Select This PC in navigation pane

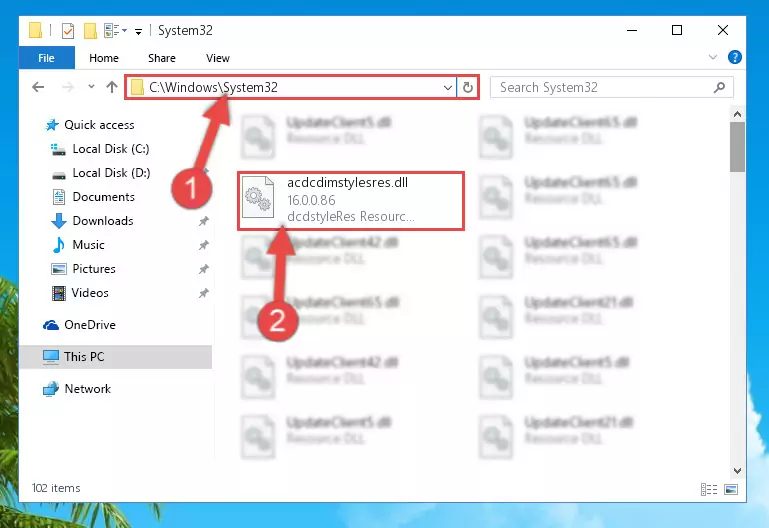(x=84, y=357)
